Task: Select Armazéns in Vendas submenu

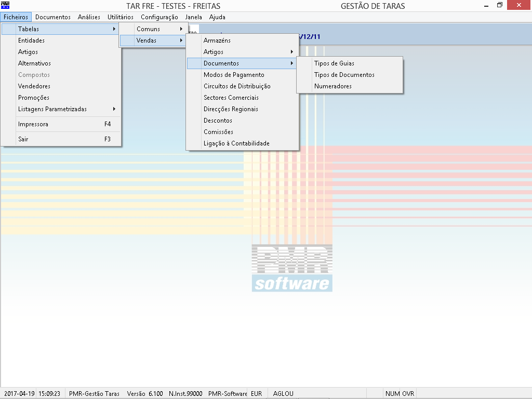Action: pos(242,41)
